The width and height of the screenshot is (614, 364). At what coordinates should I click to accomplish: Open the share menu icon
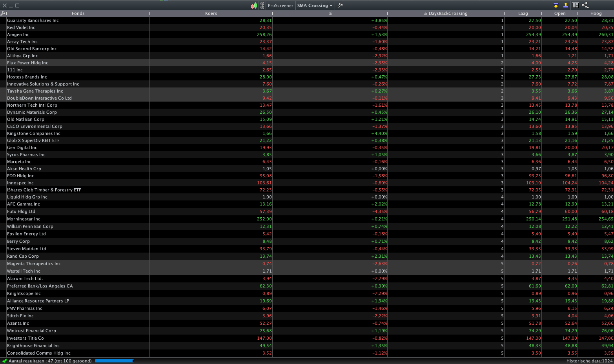click(585, 5)
